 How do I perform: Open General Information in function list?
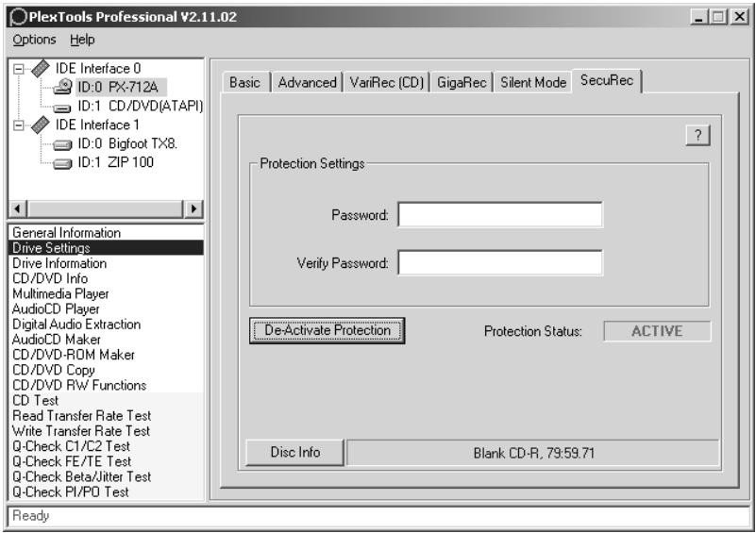click(106, 233)
